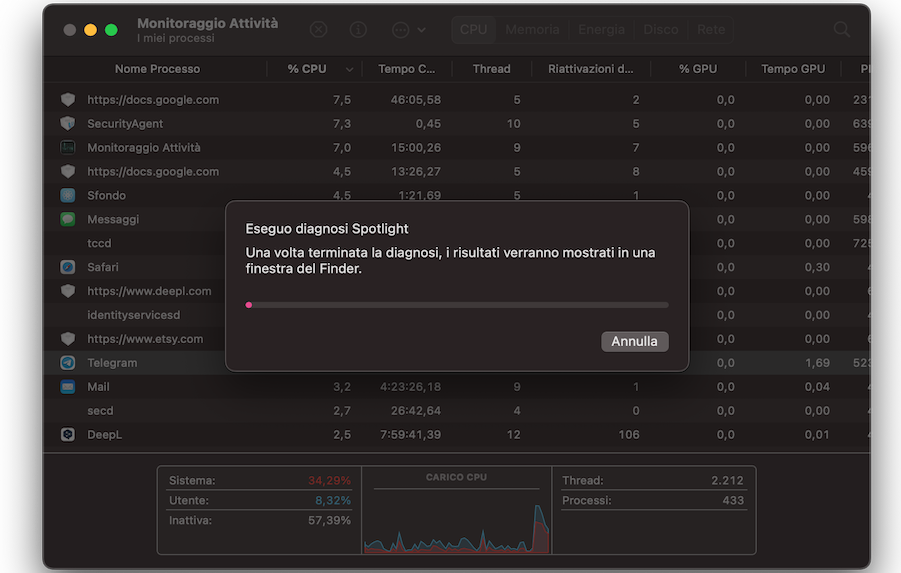901x573 pixels.
Task: Click shield icon of https://www.deepl.com
Action: point(68,291)
